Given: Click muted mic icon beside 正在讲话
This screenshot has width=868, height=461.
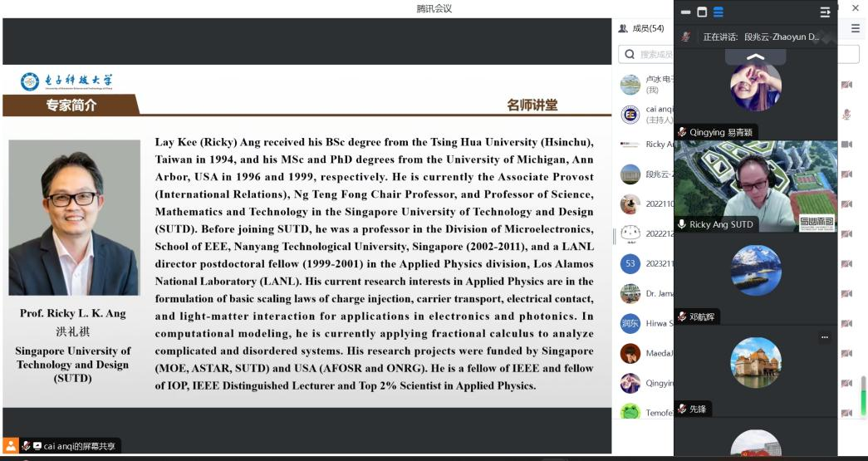Looking at the screenshot, I should tap(686, 37).
